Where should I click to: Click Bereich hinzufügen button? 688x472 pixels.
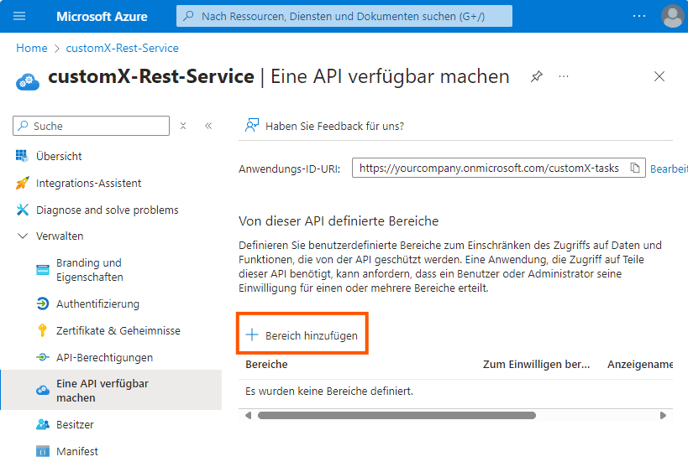click(x=302, y=336)
